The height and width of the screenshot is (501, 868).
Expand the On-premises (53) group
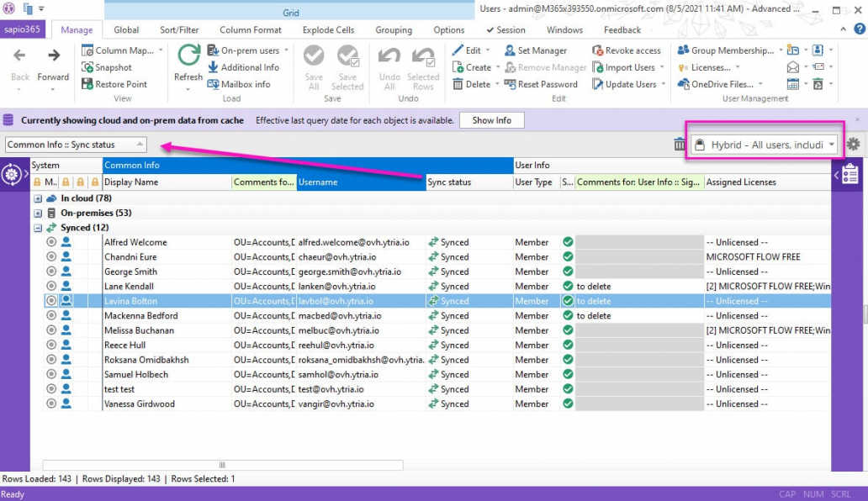pos(38,213)
